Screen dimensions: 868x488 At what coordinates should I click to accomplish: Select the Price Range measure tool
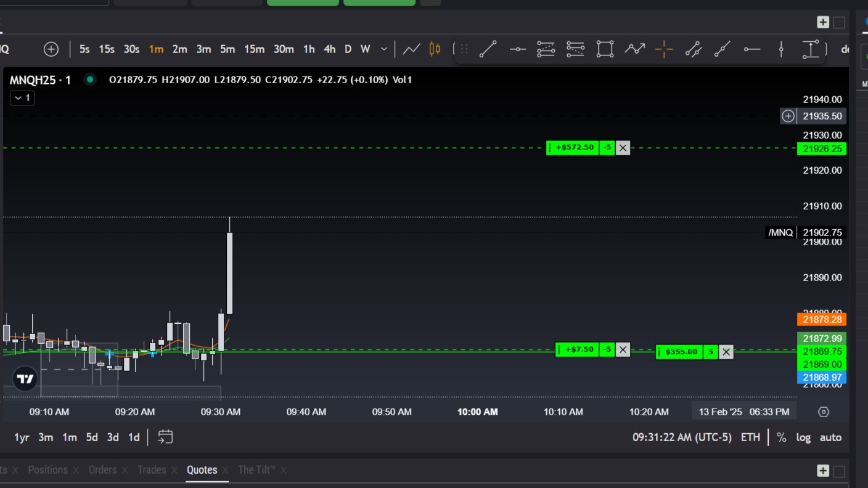pos(811,49)
